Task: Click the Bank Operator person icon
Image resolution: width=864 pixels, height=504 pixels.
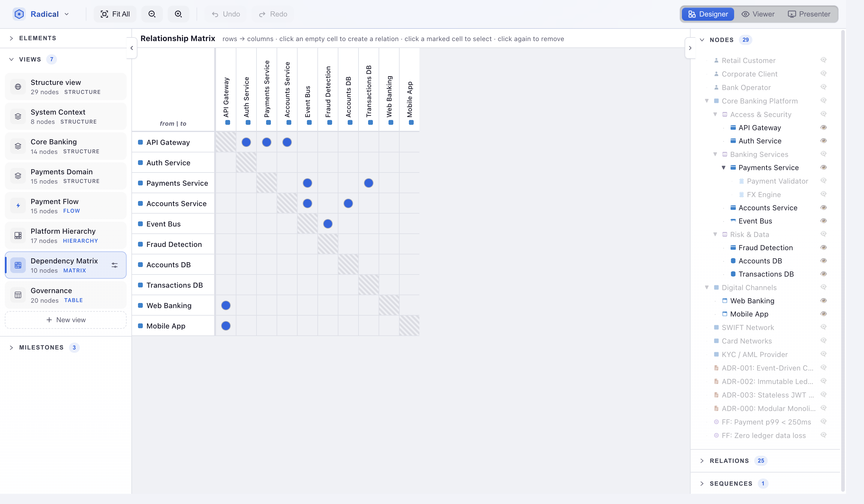Action: [x=716, y=87]
